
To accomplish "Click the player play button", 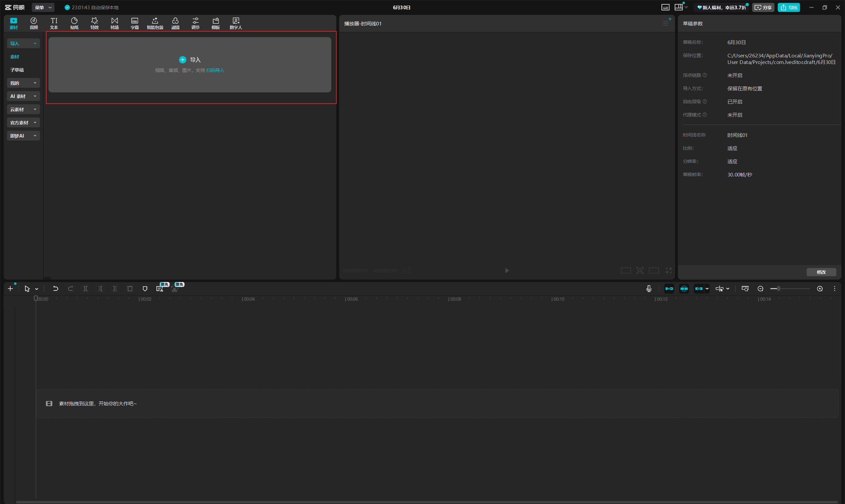I will [x=507, y=270].
